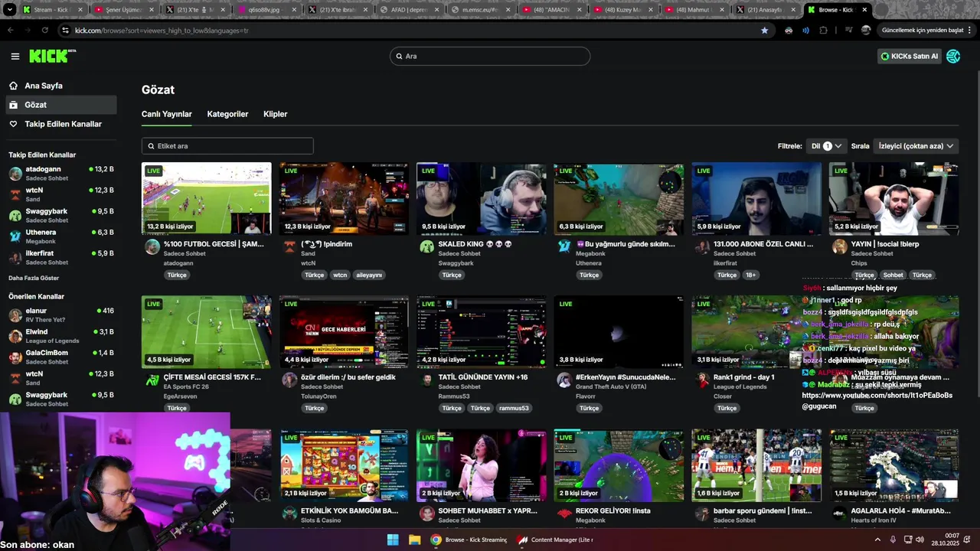Open TATİL GÜNÜNDE YAYIN stream thumbnail

point(482,331)
